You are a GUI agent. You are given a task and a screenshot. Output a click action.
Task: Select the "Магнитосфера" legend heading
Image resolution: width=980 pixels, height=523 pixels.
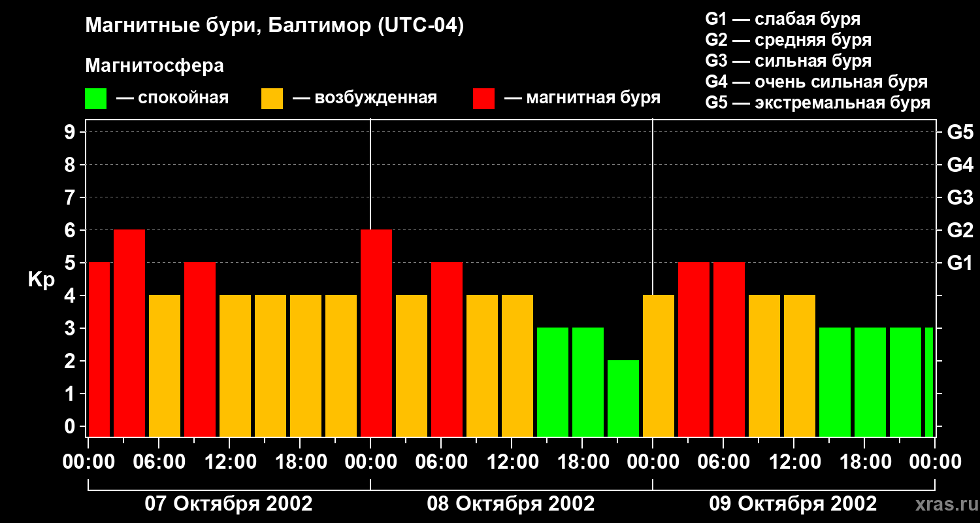(x=154, y=66)
